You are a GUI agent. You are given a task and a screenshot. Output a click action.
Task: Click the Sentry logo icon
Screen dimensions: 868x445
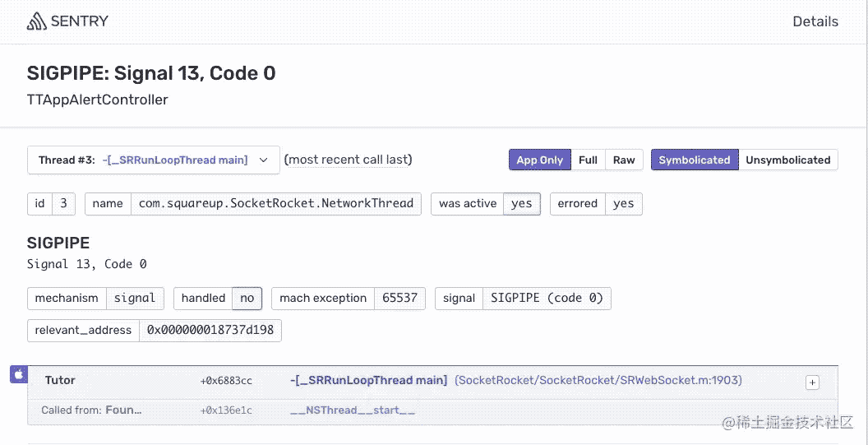click(x=38, y=21)
